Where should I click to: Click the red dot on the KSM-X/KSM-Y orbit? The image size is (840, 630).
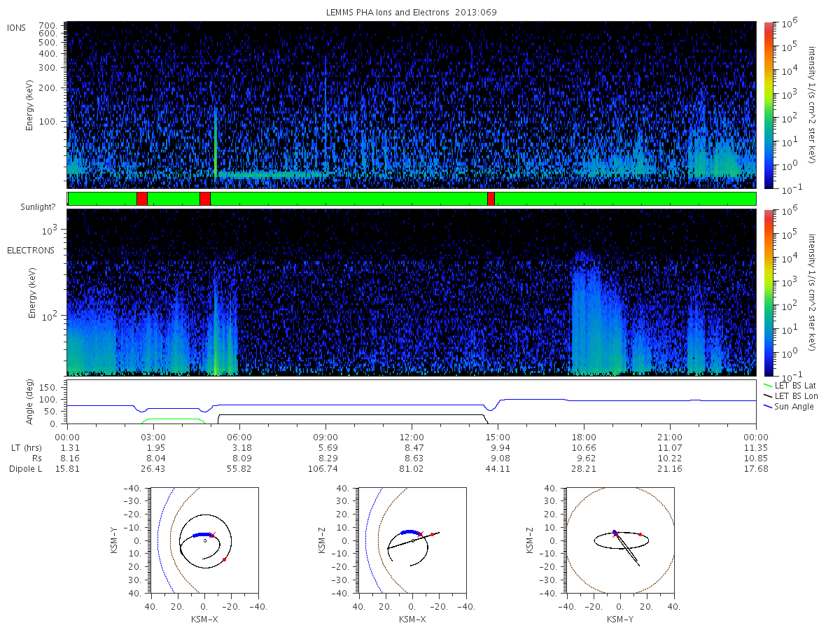point(224,559)
